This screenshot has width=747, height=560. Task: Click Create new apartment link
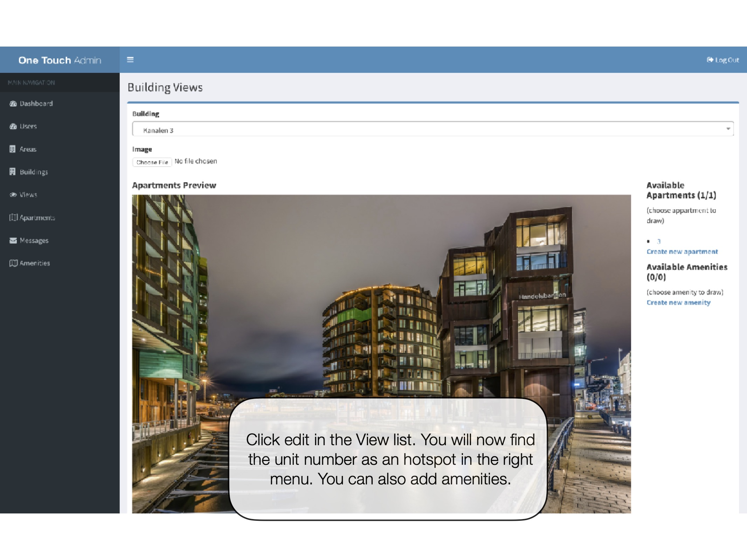682,252
